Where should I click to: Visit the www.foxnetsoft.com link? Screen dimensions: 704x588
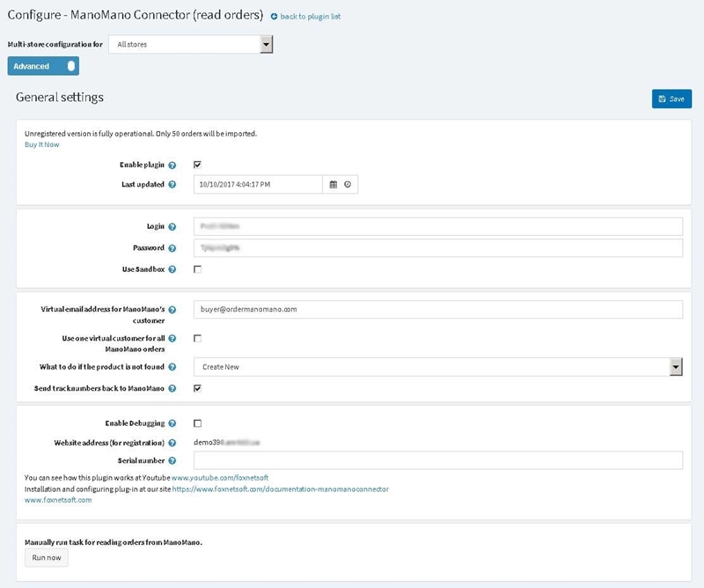[x=58, y=500]
